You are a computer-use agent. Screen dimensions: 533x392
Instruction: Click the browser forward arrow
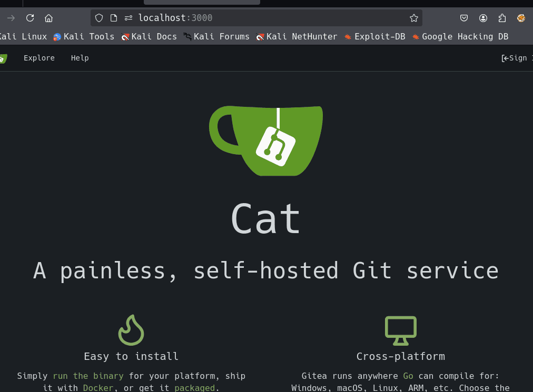(x=11, y=18)
